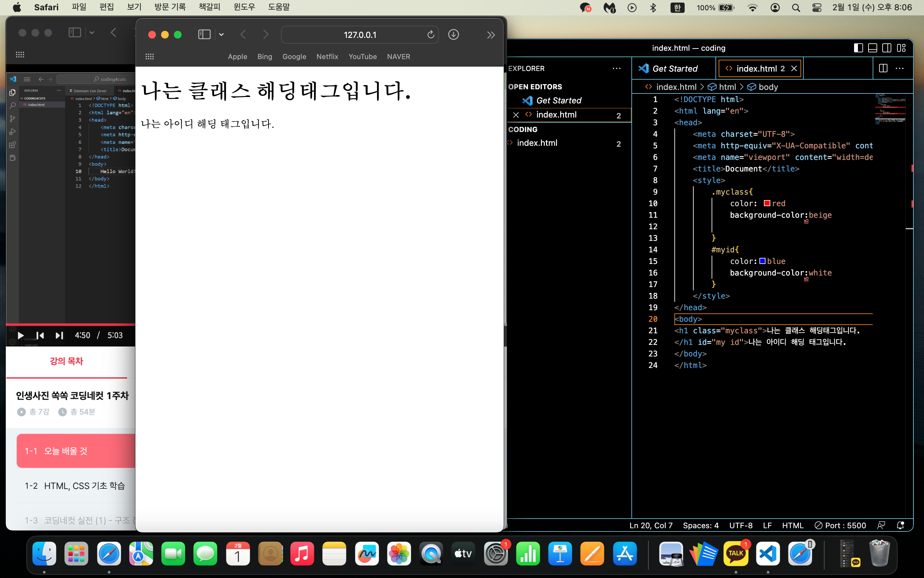Open 편집 menu in menu bar
924x578 pixels.
pos(107,7)
